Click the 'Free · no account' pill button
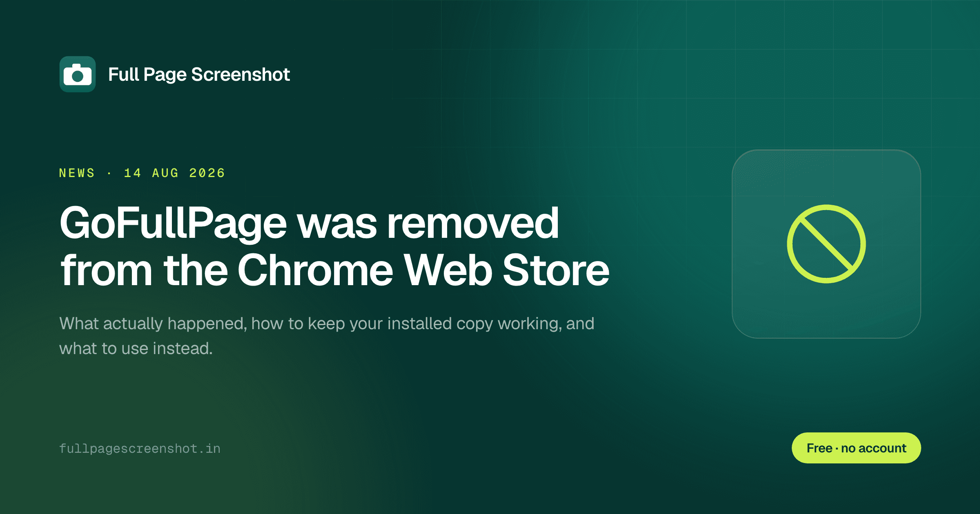This screenshot has width=980, height=514. pos(856,448)
